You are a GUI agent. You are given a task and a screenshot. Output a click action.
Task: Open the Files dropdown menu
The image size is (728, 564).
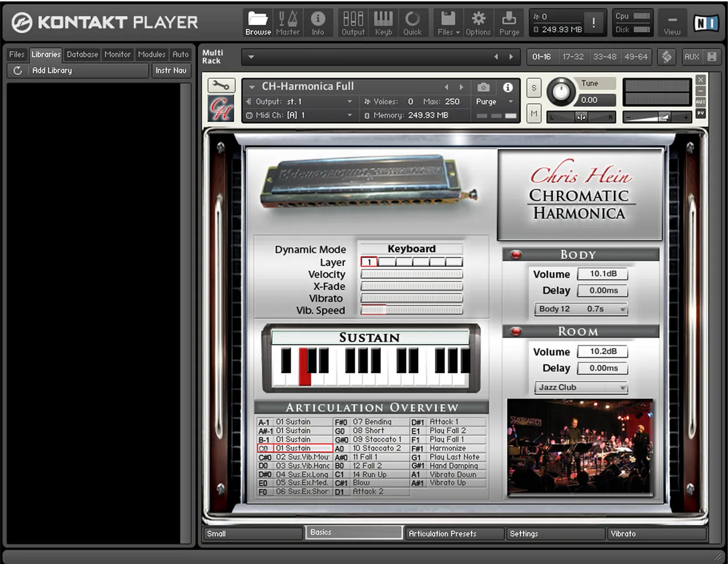pyautogui.click(x=449, y=23)
